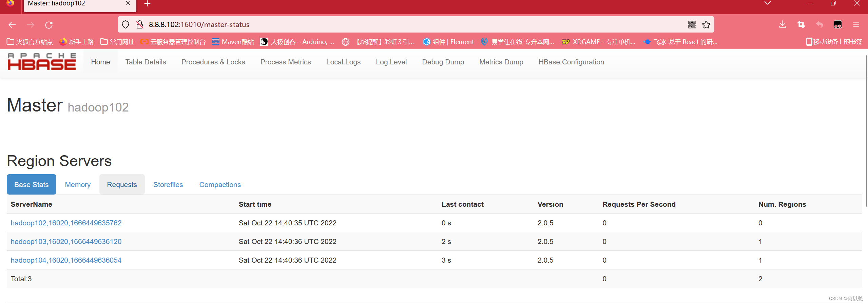Image resolution: width=868 pixels, height=304 pixels.
Task: Open the QR code icon in address bar
Action: click(x=692, y=24)
